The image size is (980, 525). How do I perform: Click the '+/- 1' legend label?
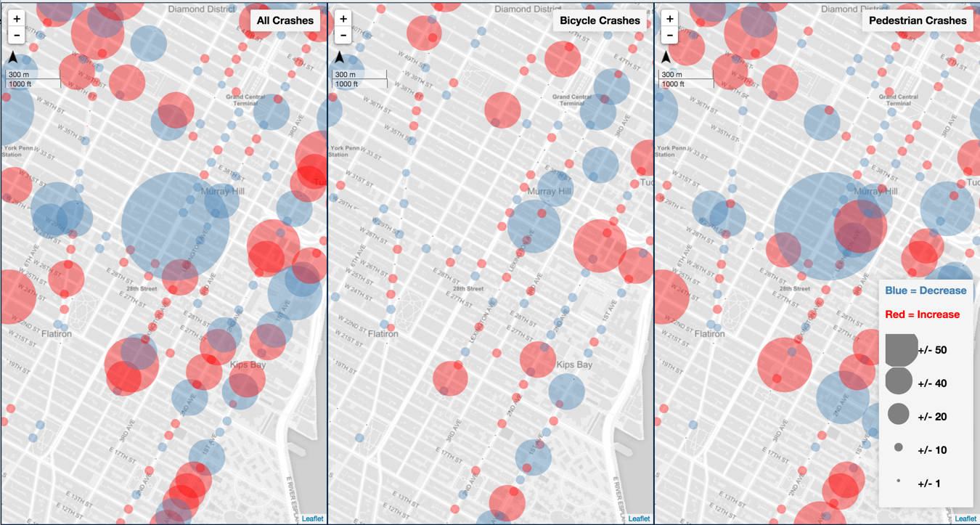coord(930,484)
